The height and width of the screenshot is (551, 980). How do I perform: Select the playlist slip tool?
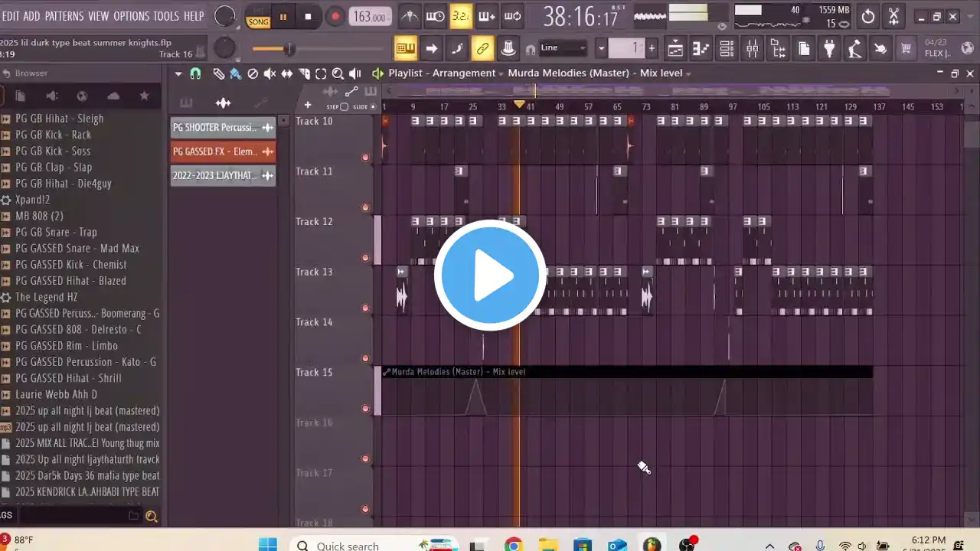[286, 73]
